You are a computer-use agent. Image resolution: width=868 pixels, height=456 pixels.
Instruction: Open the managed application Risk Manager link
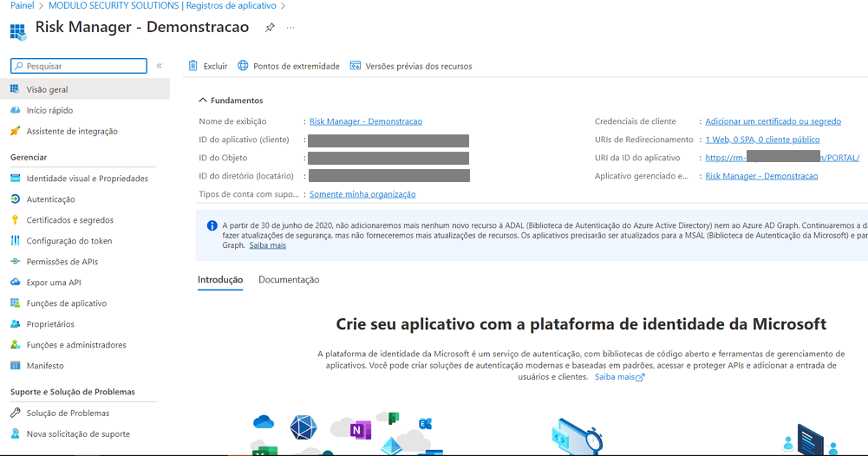(x=761, y=176)
